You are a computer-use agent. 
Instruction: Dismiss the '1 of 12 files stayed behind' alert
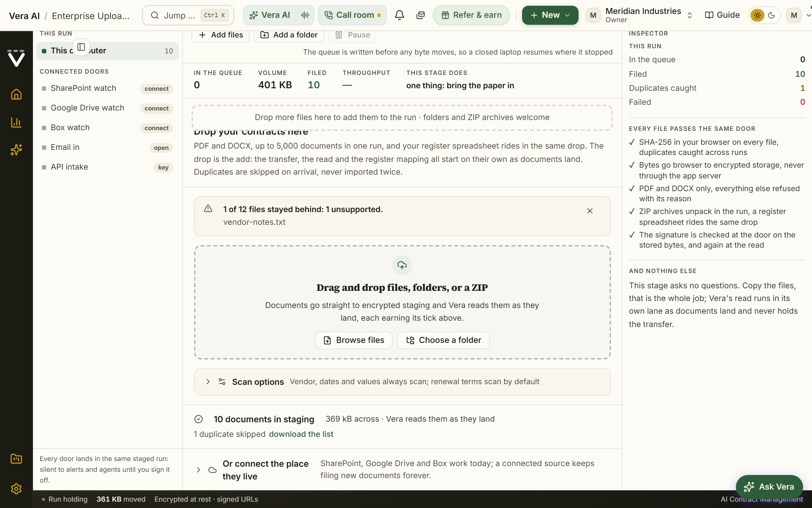click(590, 211)
